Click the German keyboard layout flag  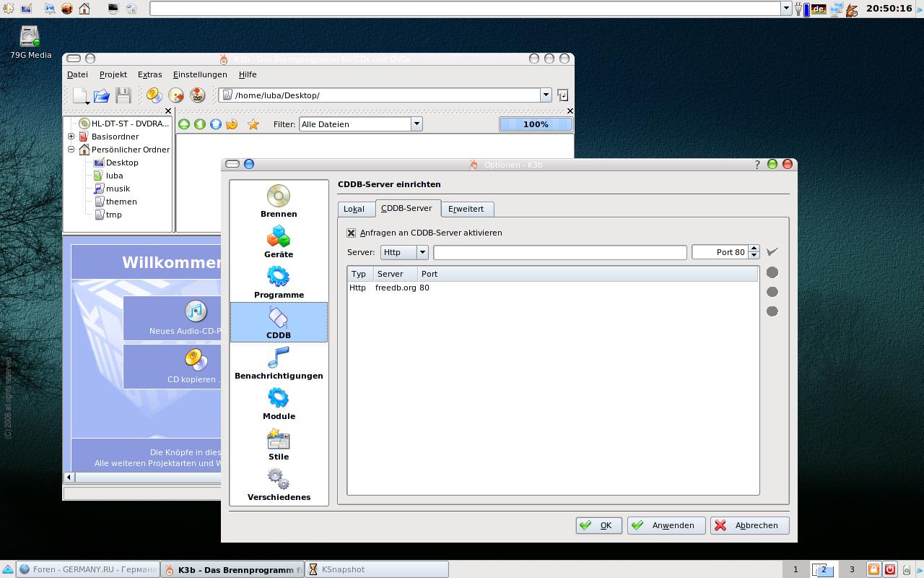click(x=819, y=9)
